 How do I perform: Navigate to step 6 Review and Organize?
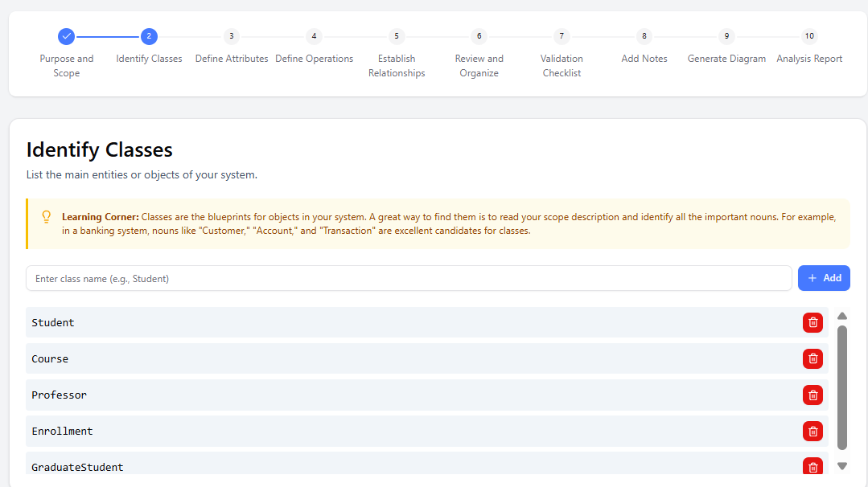tap(479, 36)
